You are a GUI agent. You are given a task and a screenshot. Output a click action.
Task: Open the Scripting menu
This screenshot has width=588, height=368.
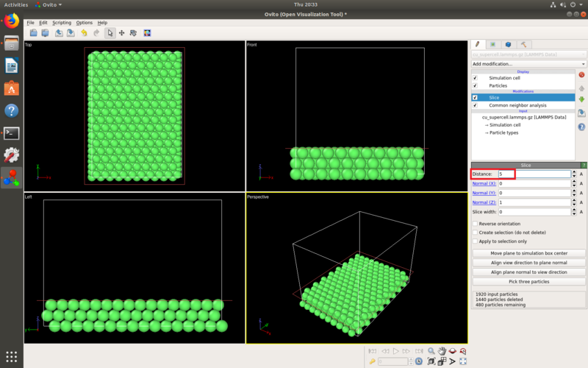coord(62,23)
